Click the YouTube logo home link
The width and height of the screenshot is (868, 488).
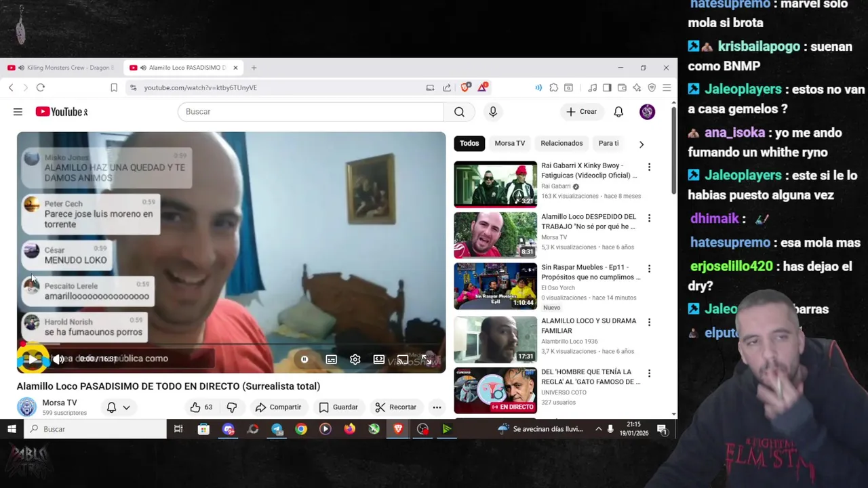coord(62,112)
